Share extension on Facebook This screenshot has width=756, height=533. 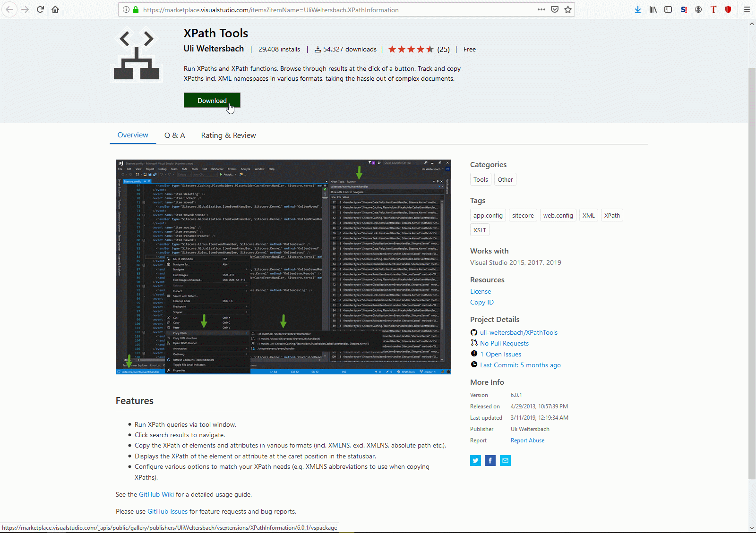pyautogui.click(x=490, y=461)
